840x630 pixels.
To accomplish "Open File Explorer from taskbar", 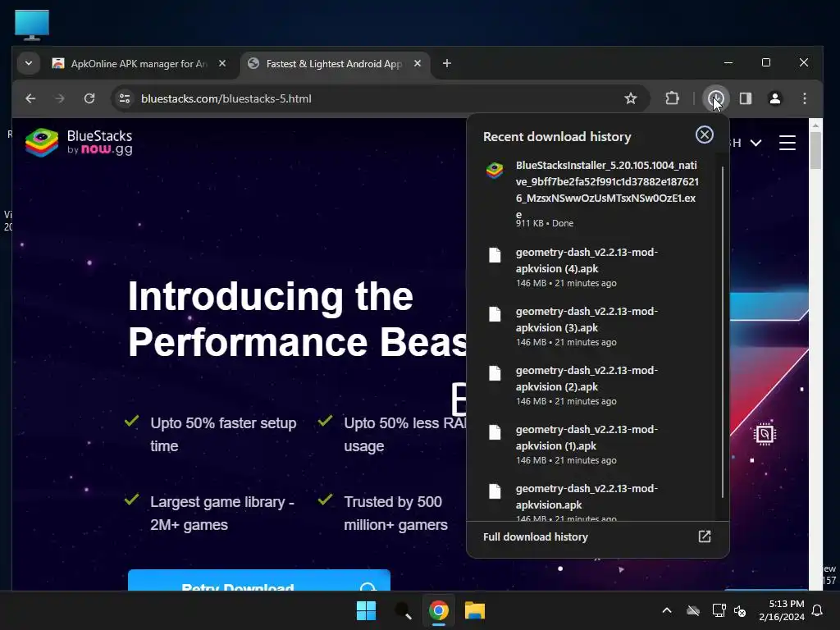I will click(475, 610).
